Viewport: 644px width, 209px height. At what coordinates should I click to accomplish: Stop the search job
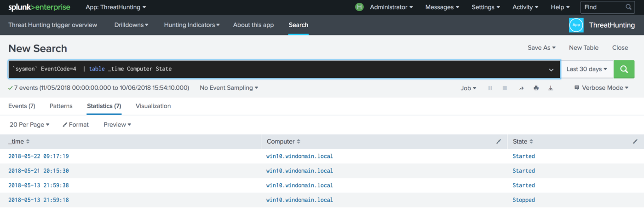[x=505, y=88]
